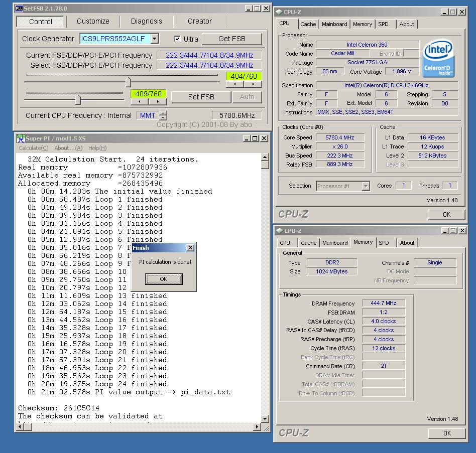This screenshot has width=476, height=453.
Task: Maximize the Super PI window
Action: [255, 138]
